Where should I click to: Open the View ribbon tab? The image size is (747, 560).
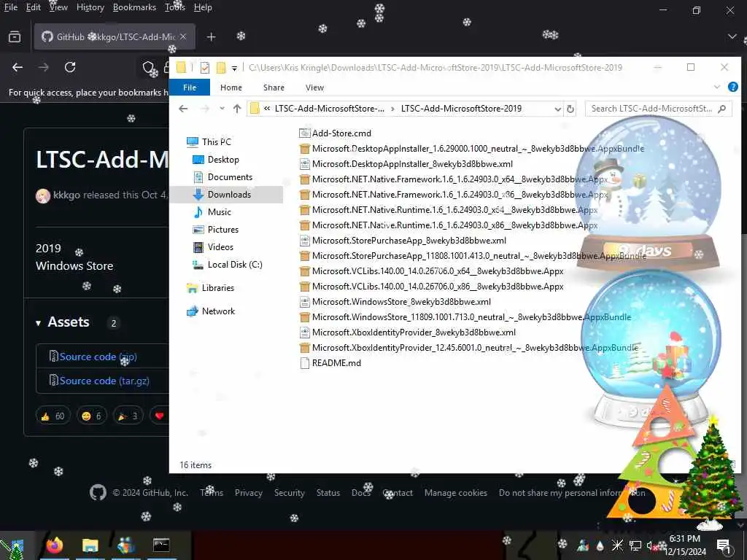tap(314, 87)
